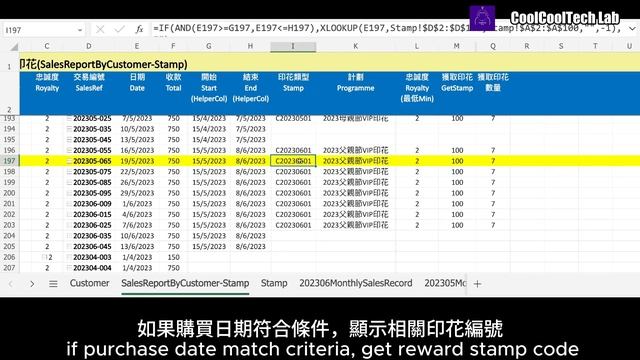The width and height of the screenshot is (640, 360).
Task: Click date cell 10/6/2023
Action: (137, 236)
